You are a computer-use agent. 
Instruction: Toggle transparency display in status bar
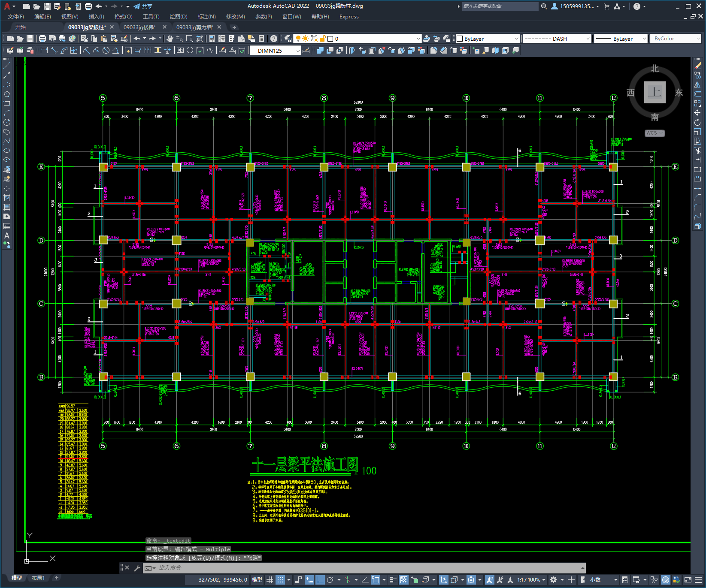click(x=404, y=580)
